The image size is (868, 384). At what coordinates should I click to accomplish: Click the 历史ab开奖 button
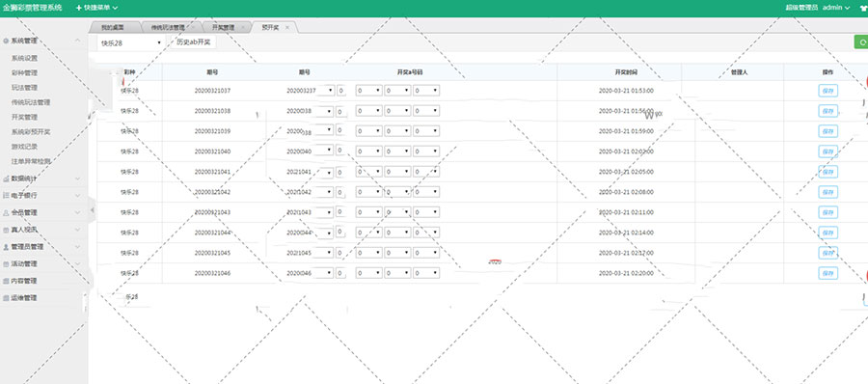[x=193, y=42]
